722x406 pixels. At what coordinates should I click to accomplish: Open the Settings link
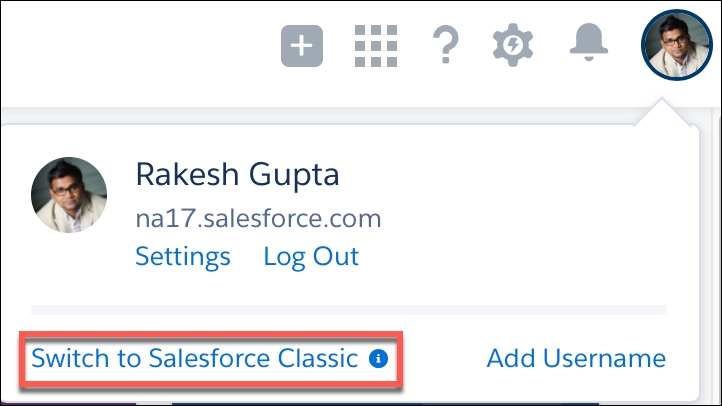[183, 256]
